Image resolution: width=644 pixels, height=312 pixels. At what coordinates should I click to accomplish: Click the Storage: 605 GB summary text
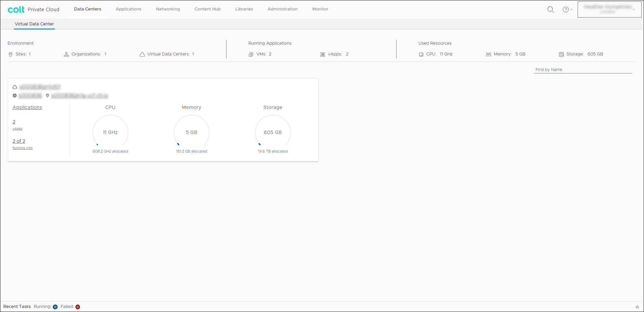[585, 54]
